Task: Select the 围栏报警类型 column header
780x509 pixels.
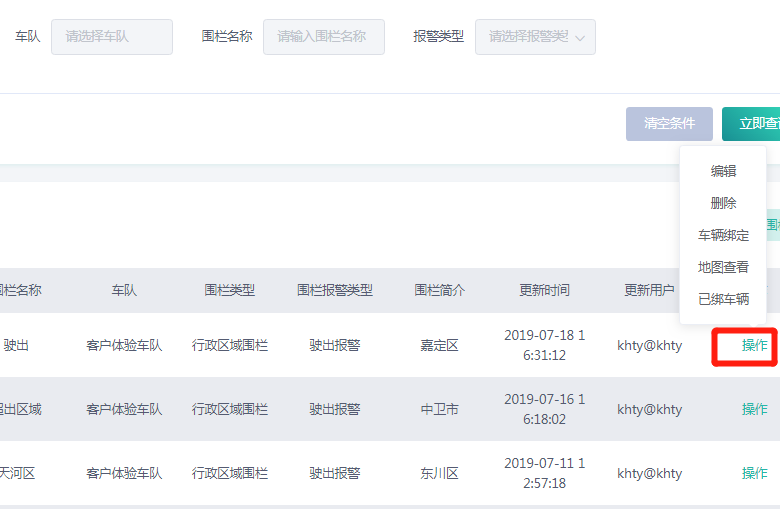Action: pyautogui.click(x=335, y=291)
